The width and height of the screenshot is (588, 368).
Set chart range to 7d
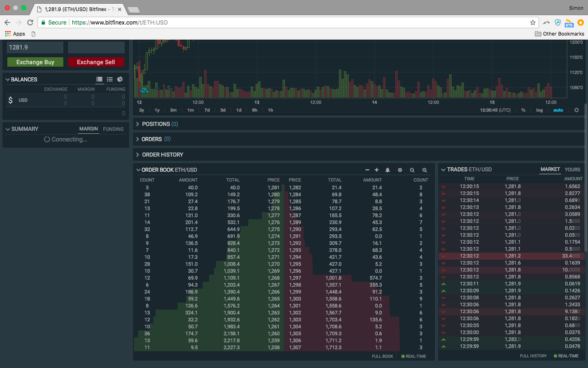207,110
